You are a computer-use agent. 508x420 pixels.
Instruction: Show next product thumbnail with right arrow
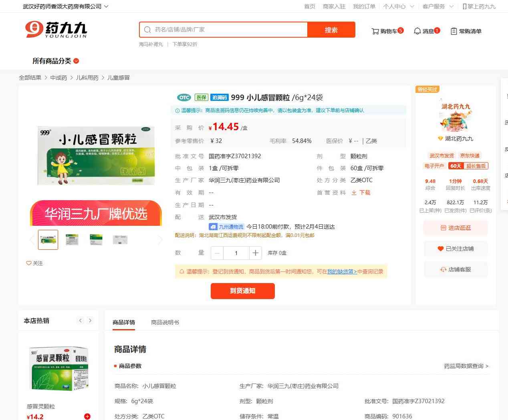point(160,240)
